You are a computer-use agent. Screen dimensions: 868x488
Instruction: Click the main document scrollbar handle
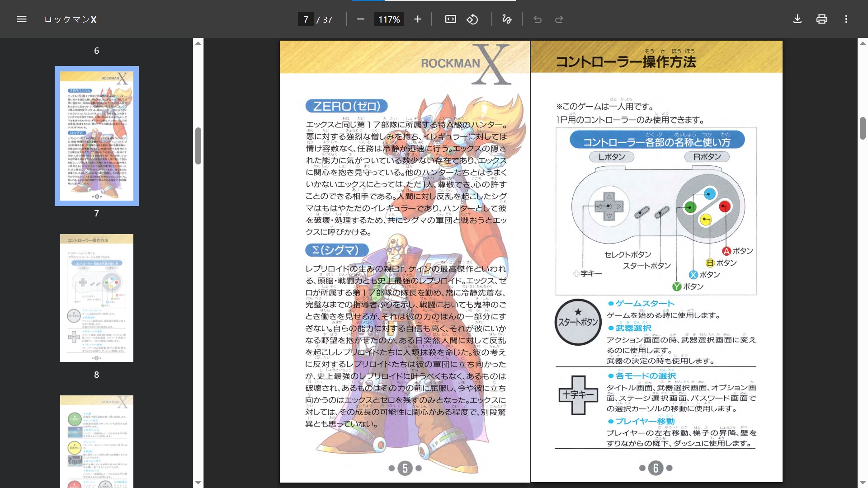863,128
